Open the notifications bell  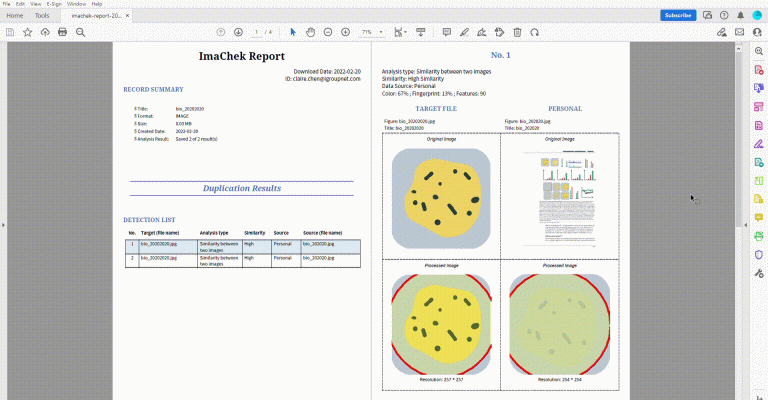[x=741, y=15]
